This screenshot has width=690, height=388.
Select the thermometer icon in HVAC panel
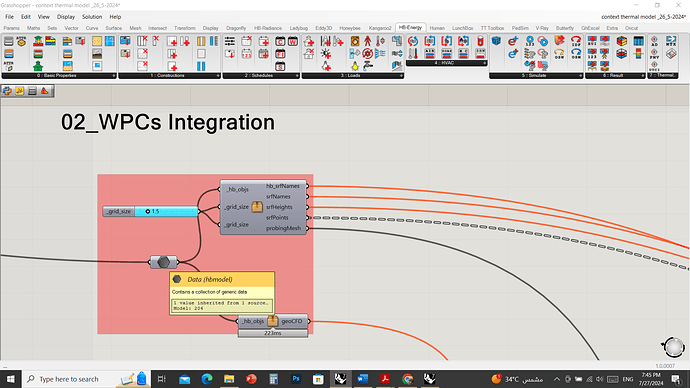413,54
